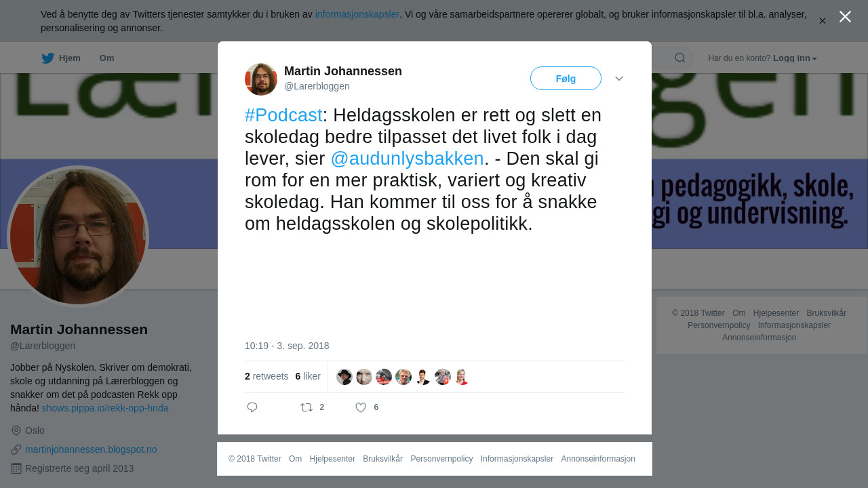Click the retweet icon on the tweet
Image resolution: width=868 pixels, height=488 pixels.
307,407
